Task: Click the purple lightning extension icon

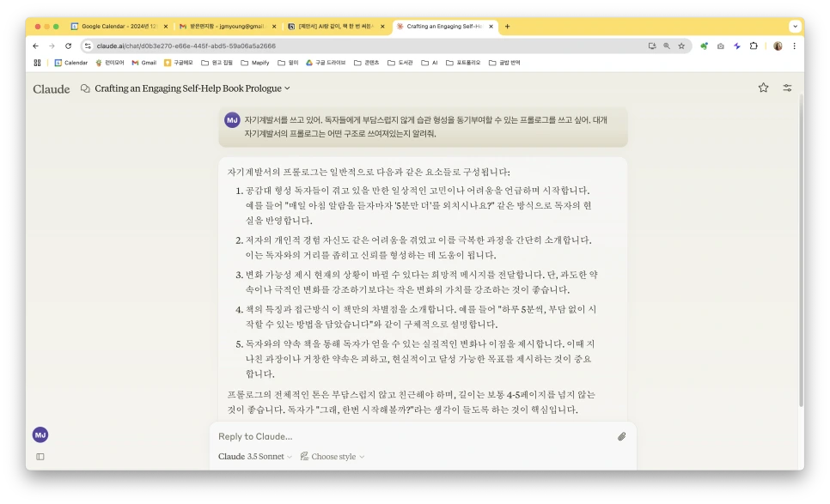Action: (737, 46)
